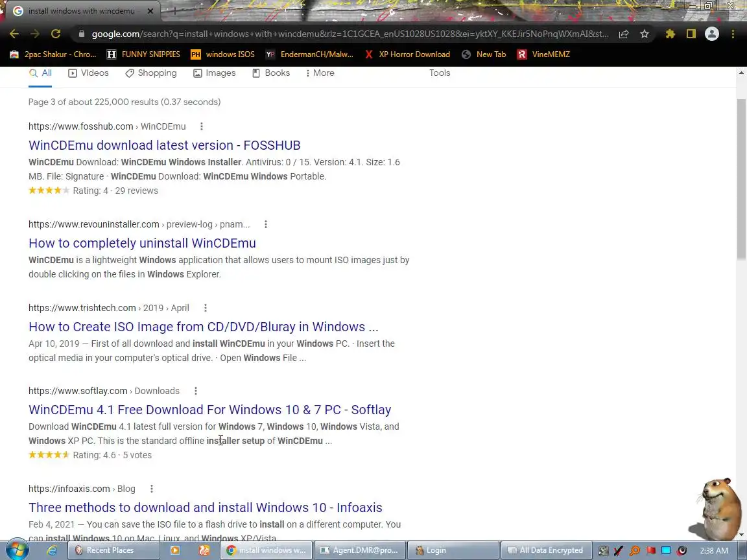
Task: Open the Extensions puzzle icon
Action: click(670, 34)
